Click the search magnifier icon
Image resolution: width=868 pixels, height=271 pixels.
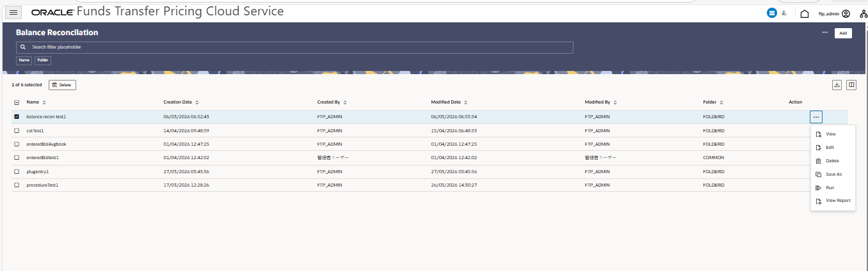pos(22,47)
